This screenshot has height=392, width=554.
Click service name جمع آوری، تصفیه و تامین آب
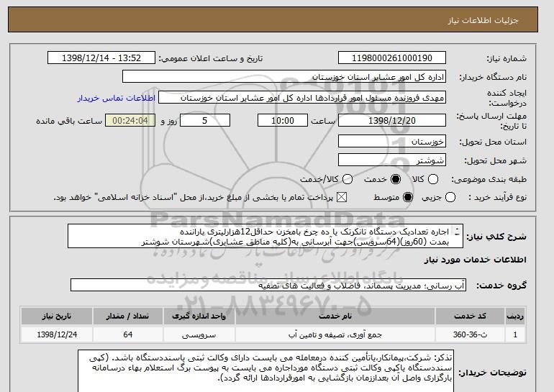pos(335,334)
